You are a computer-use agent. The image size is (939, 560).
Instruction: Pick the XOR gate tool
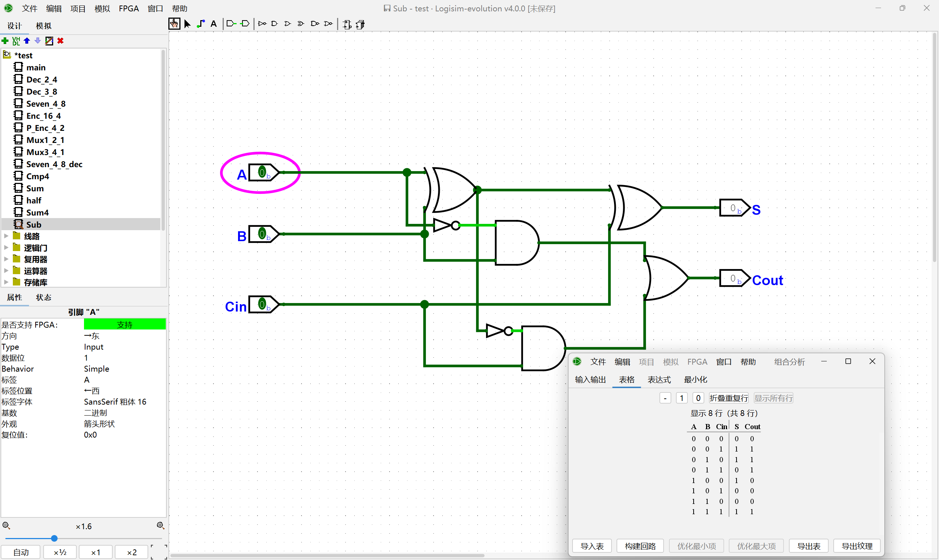[x=301, y=24]
